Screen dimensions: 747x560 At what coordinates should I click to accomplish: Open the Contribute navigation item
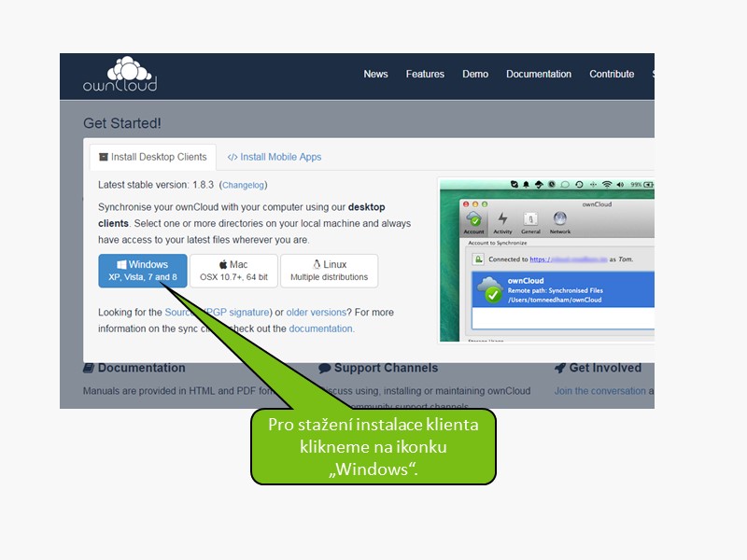612,75
